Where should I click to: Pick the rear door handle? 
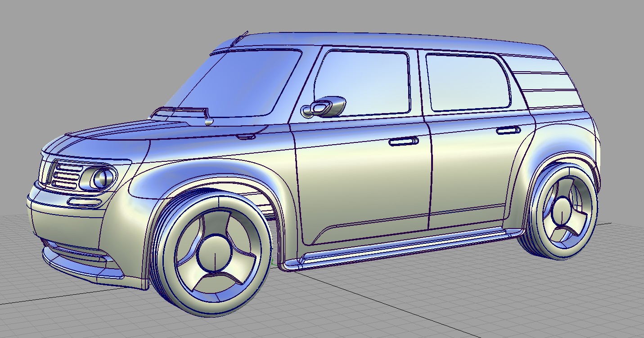[x=508, y=131]
